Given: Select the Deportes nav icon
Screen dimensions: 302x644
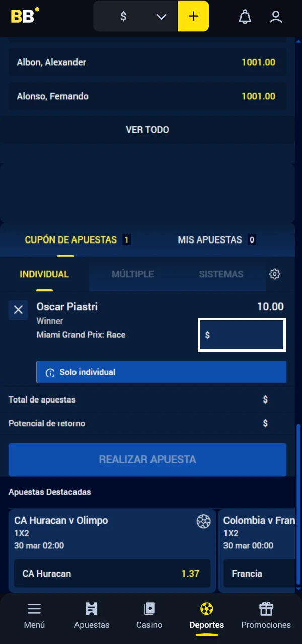Looking at the screenshot, I should pyautogui.click(x=206, y=609).
